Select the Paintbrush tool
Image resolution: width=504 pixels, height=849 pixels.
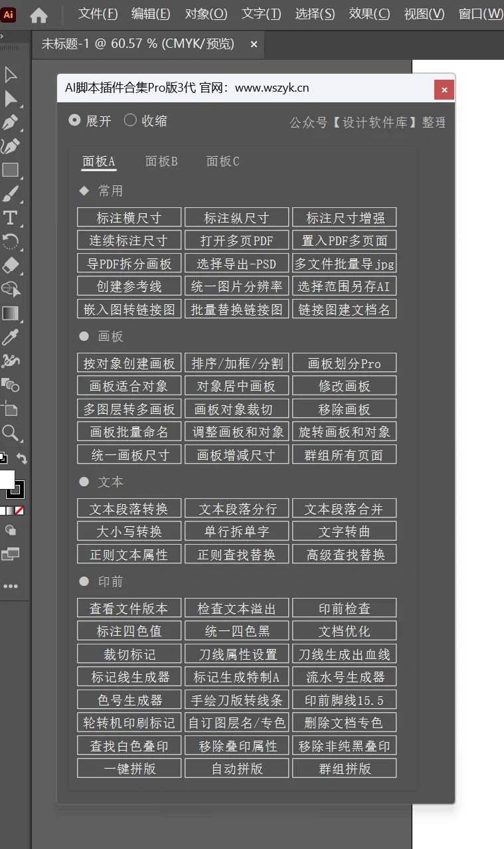(11, 193)
